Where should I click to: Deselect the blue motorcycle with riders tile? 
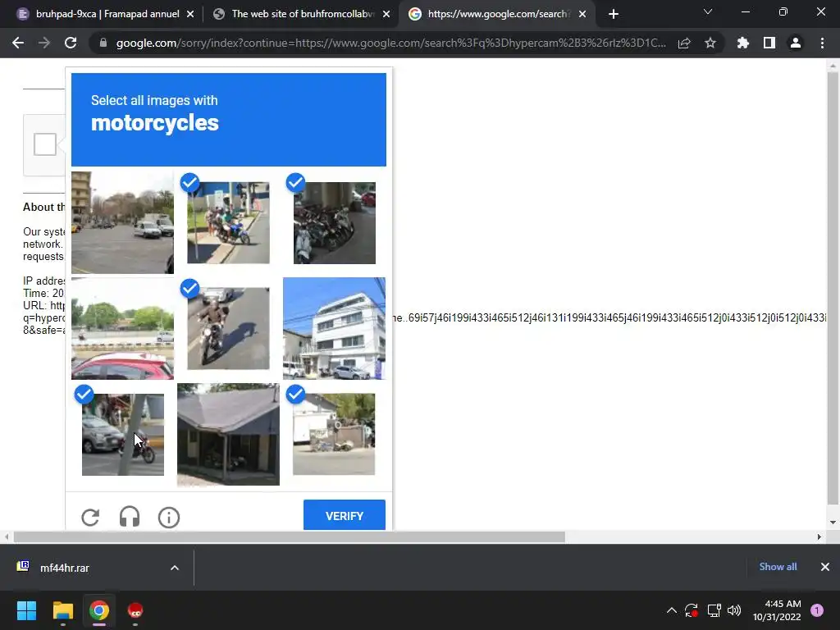tap(228, 222)
